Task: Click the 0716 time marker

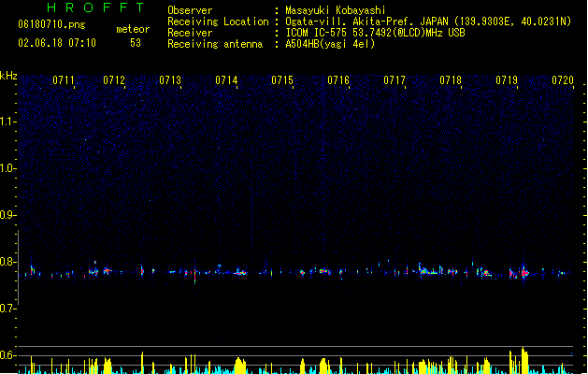Action: point(338,80)
